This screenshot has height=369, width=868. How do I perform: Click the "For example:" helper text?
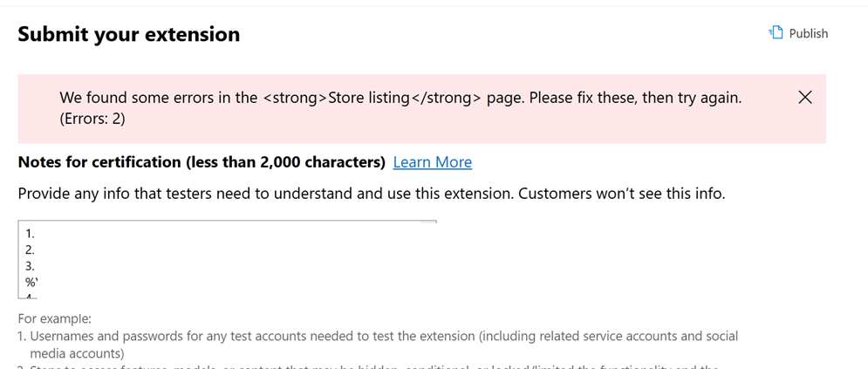54,319
